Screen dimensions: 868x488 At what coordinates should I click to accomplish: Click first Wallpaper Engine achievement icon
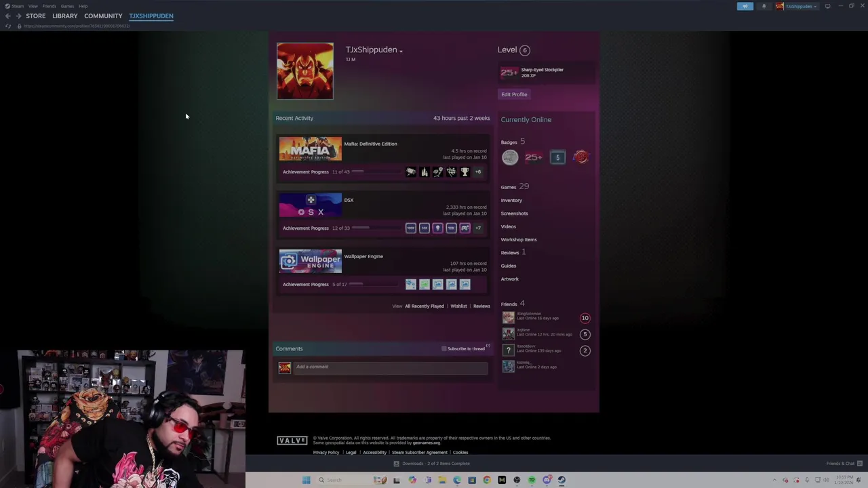click(x=411, y=284)
